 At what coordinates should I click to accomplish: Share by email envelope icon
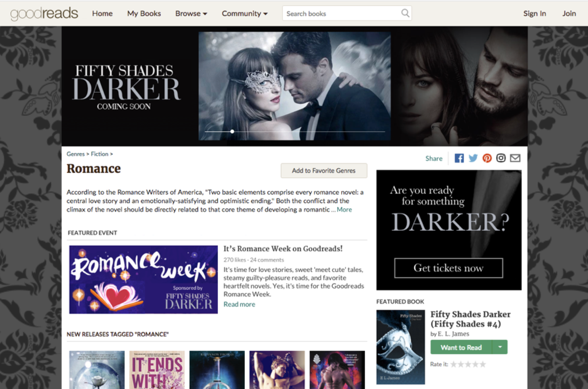[515, 158]
